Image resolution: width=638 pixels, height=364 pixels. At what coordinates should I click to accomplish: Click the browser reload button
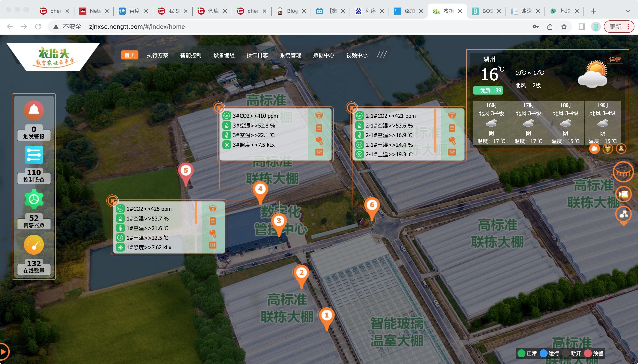click(x=38, y=27)
